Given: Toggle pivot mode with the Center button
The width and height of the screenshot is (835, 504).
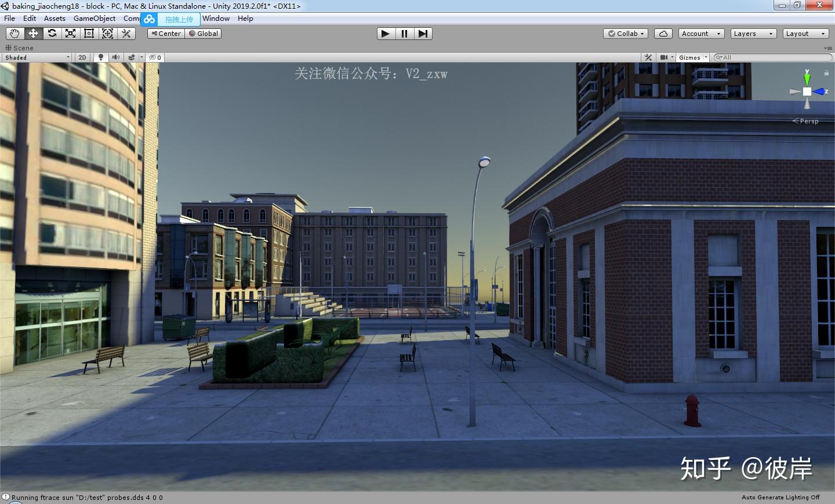Looking at the screenshot, I should (x=166, y=34).
